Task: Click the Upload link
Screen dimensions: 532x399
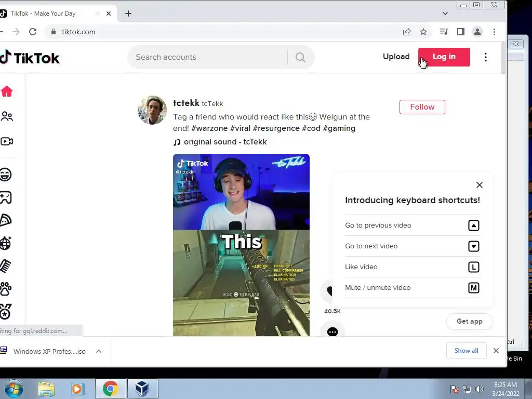Action: [x=396, y=57]
